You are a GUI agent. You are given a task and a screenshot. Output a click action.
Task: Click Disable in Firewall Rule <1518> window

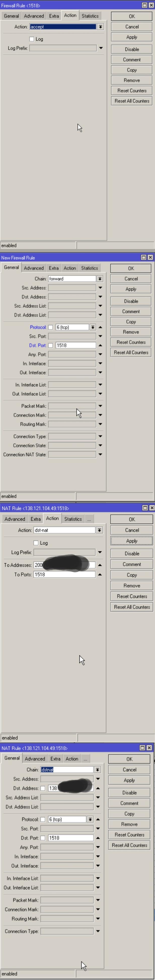point(132,49)
